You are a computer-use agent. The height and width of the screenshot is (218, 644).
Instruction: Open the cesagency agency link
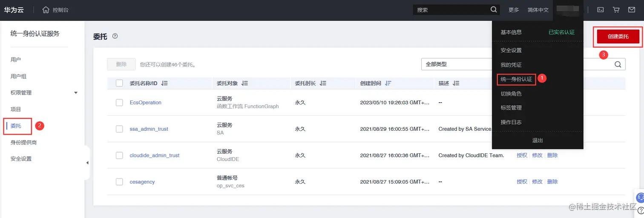142,182
